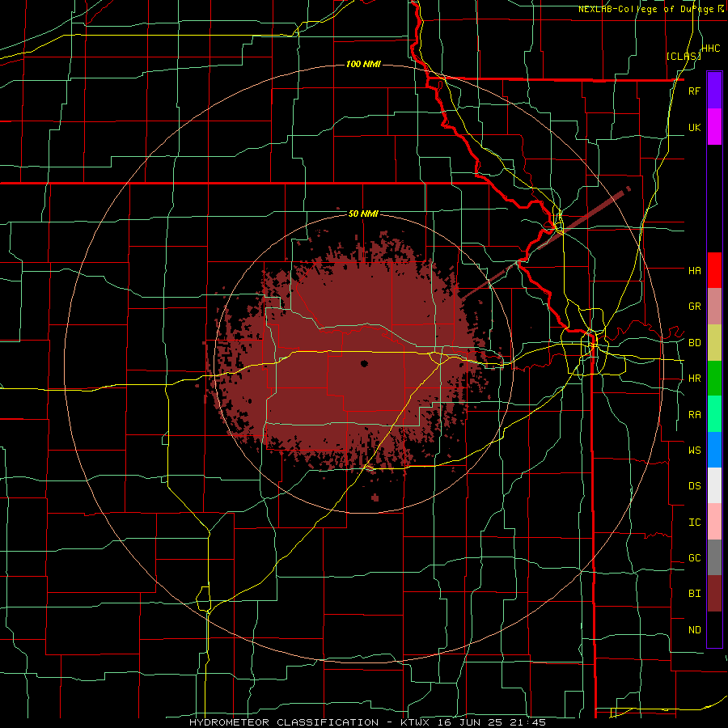Click the IC legend label
Viewport: 728px width, 728px height.
coord(694,523)
